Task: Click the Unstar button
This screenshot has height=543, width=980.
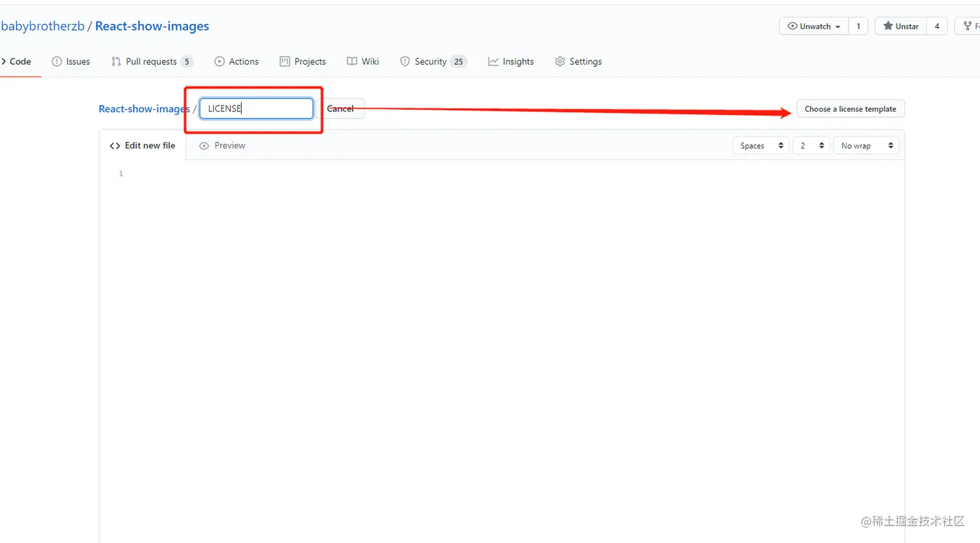Action: click(x=901, y=26)
